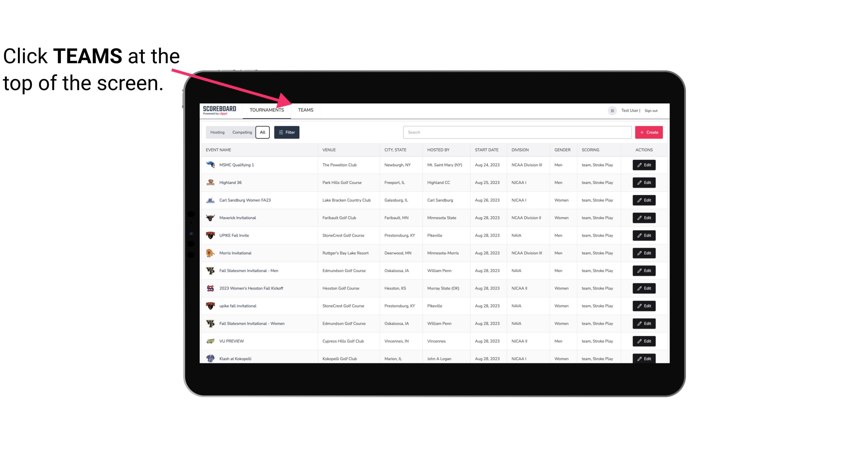The height and width of the screenshot is (467, 868).
Task: Click the Create button to add tournament
Action: pos(649,132)
